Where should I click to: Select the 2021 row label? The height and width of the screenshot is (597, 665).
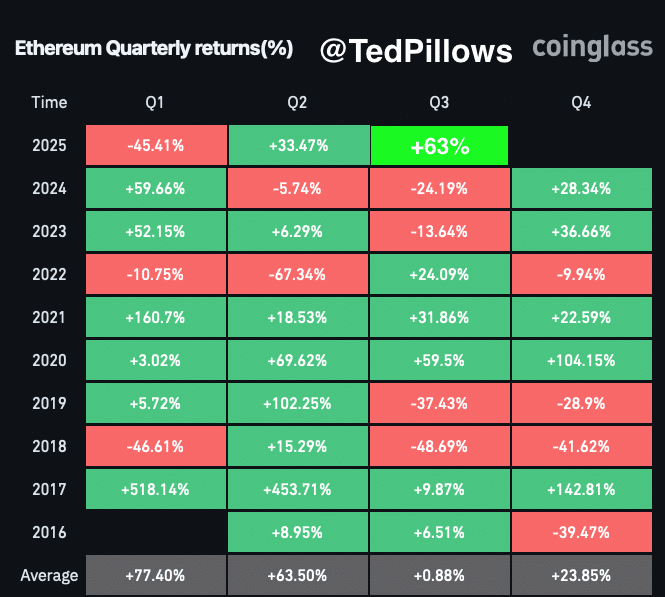(x=49, y=318)
